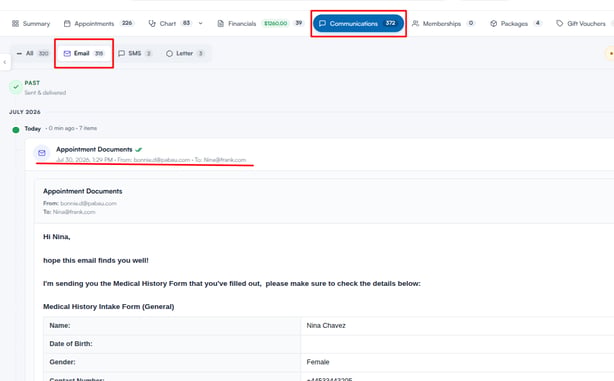Click the Today group label
This screenshot has height=381, width=614.
pyautogui.click(x=33, y=128)
